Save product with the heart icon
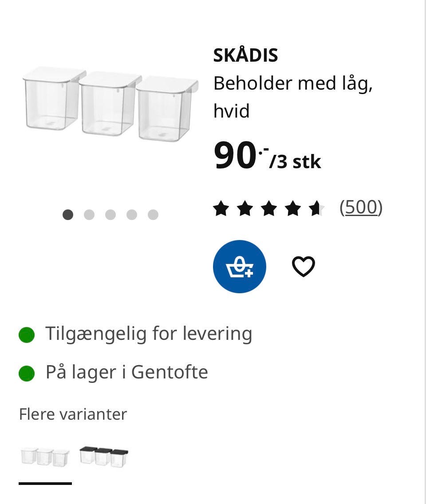The height and width of the screenshot is (504, 426). click(x=304, y=267)
